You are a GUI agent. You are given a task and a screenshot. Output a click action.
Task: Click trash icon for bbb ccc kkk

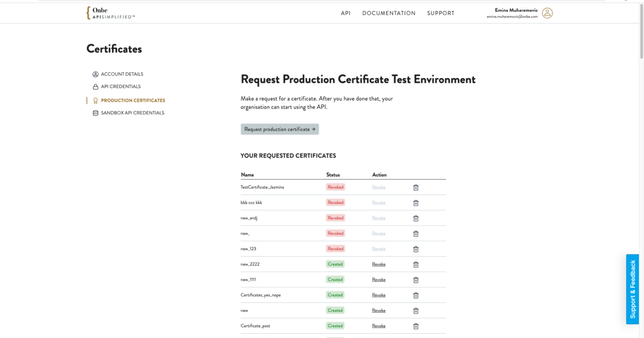[416, 203]
